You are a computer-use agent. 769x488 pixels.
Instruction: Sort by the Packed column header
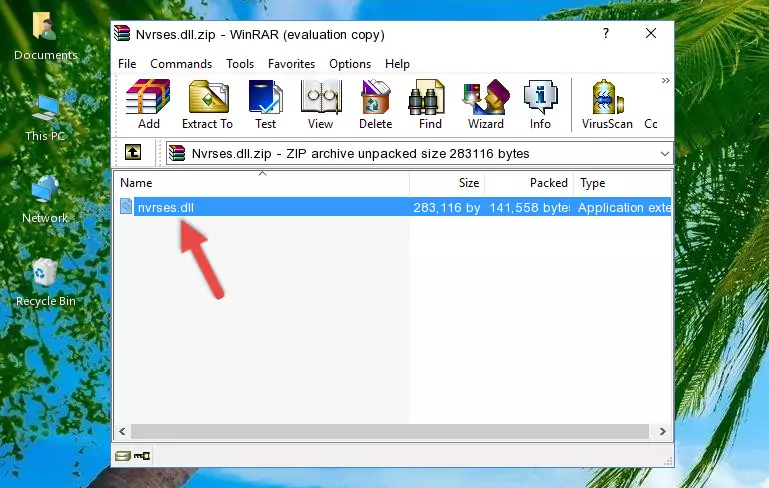[x=529, y=183]
